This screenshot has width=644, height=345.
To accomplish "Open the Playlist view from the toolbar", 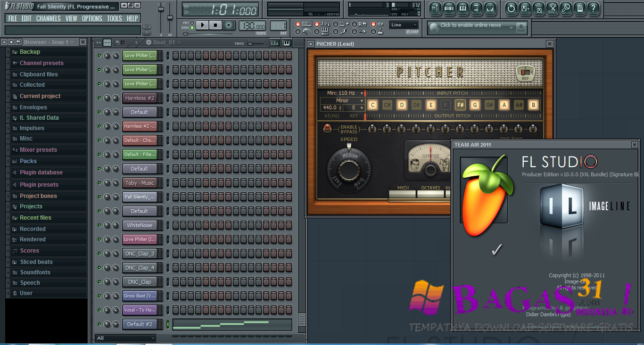I will 435,8.
